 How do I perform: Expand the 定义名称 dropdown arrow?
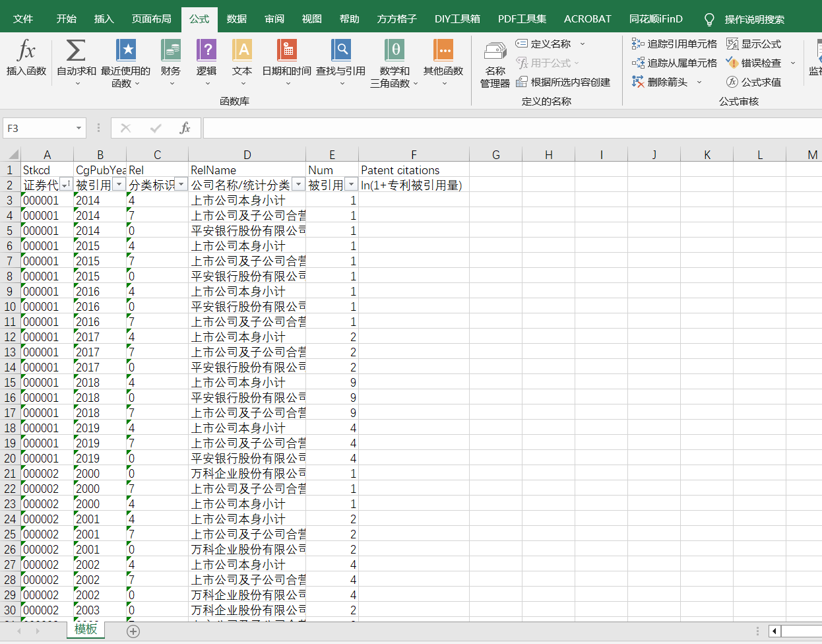click(x=583, y=44)
